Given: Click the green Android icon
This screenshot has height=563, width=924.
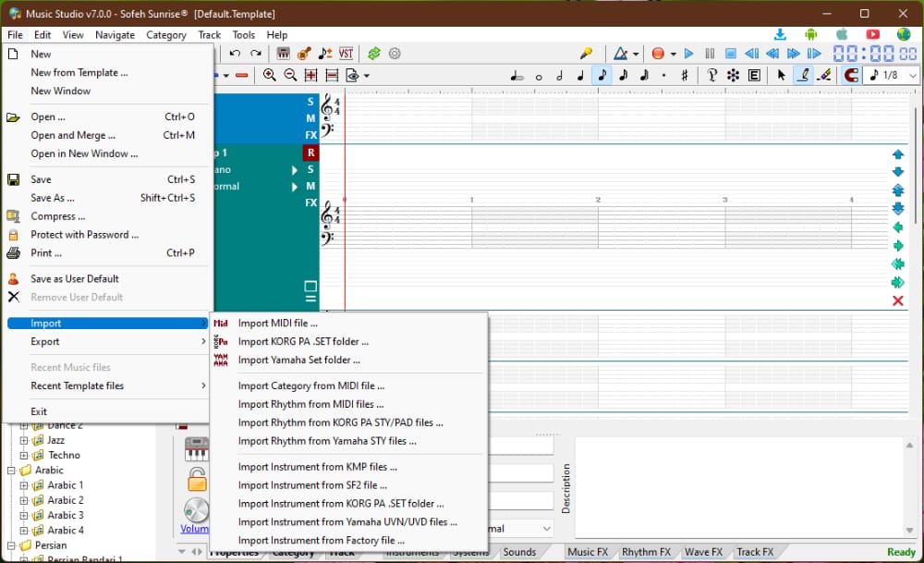Looking at the screenshot, I should tap(811, 35).
